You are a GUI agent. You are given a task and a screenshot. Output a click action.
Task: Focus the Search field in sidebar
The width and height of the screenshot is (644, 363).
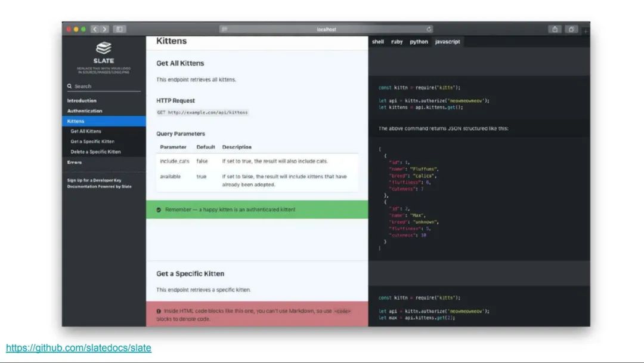pos(104,87)
